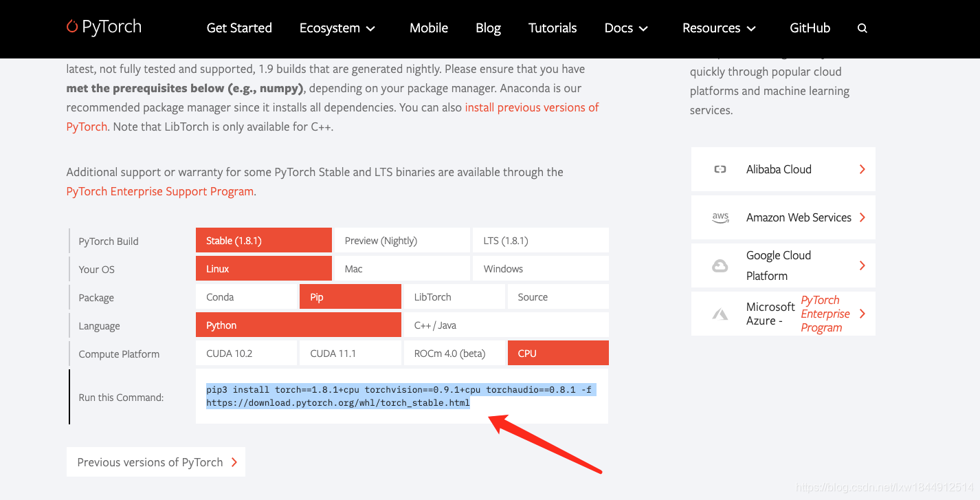
Task: Click the AWS logo icon
Action: pyautogui.click(x=720, y=217)
